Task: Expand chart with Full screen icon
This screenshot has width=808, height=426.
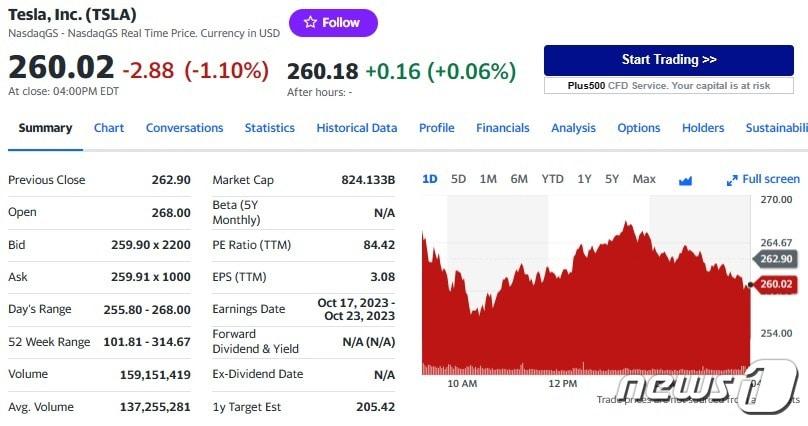Action: point(763,179)
